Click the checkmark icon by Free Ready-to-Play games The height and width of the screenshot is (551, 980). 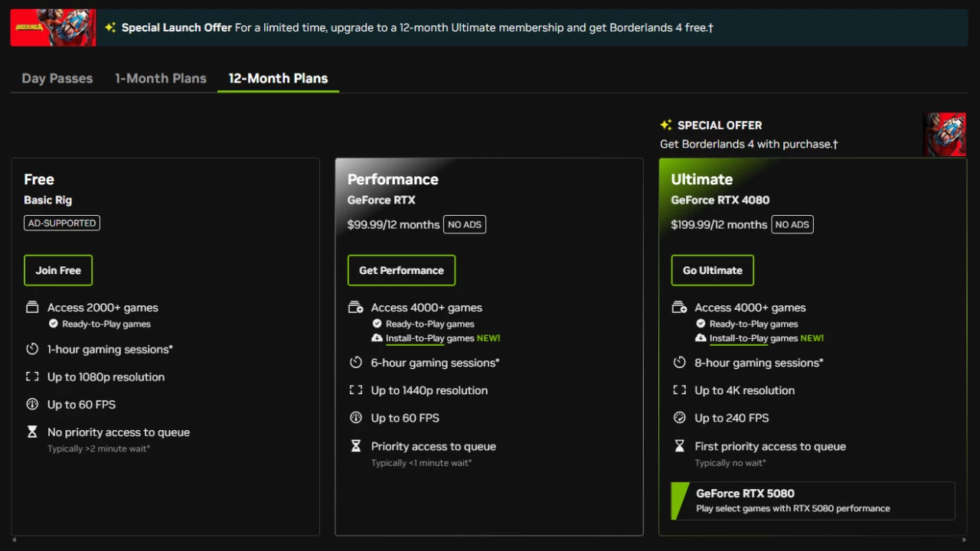coord(54,324)
